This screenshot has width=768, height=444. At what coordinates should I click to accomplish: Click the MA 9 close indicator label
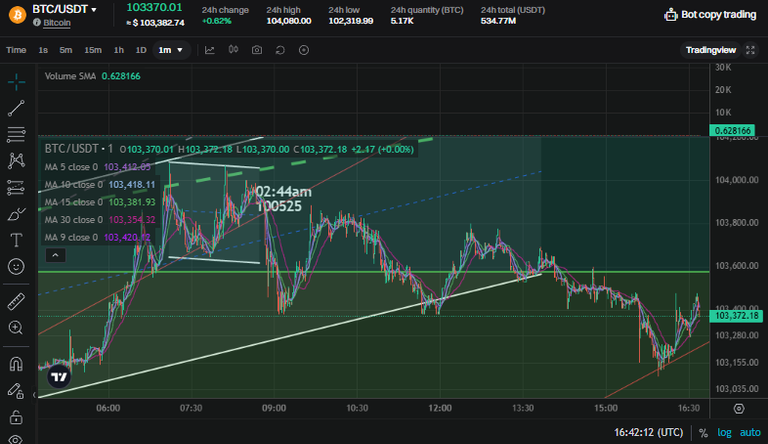click(x=72, y=238)
